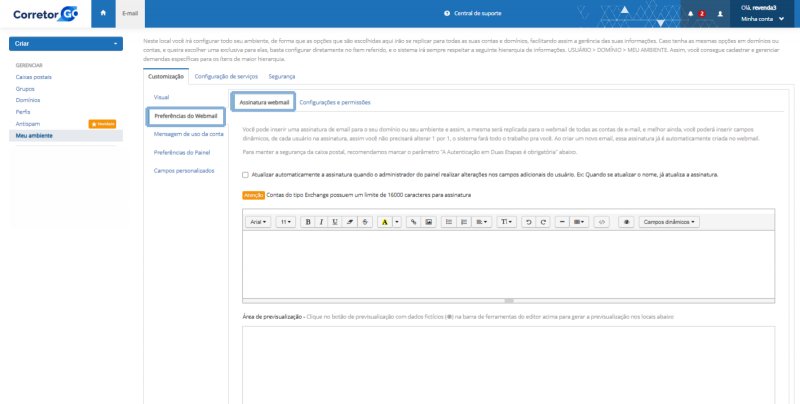The image size is (800, 404).
Task: Click inside the signature editor text area
Action: [508, 265]
